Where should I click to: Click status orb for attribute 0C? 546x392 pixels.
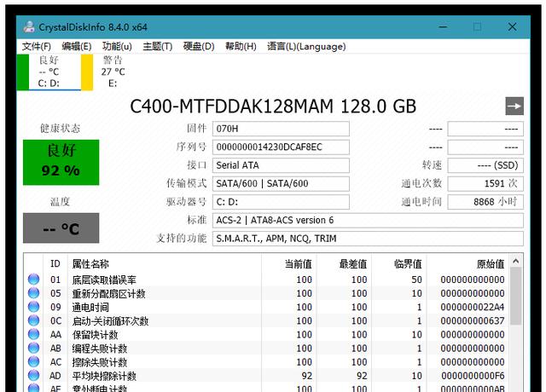(34, 320)
